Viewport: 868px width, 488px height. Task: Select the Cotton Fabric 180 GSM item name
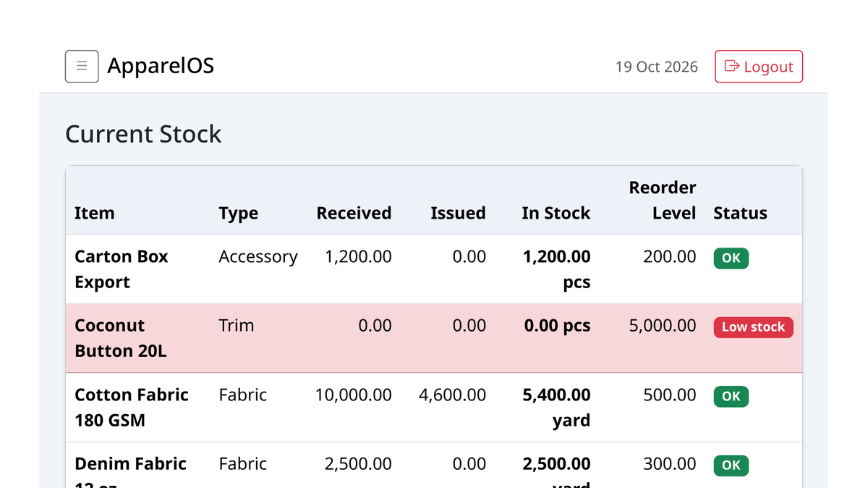tap(132, 408)
